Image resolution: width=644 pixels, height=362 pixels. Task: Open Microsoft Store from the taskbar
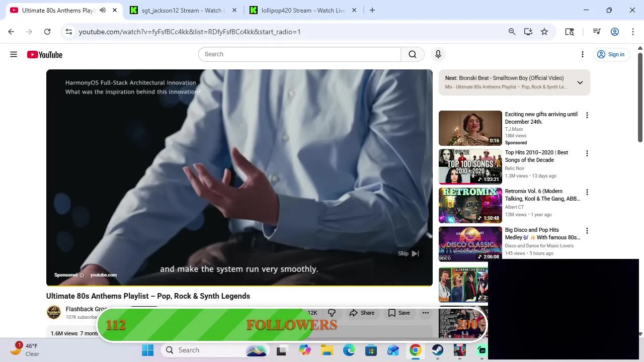click(371, 350)
